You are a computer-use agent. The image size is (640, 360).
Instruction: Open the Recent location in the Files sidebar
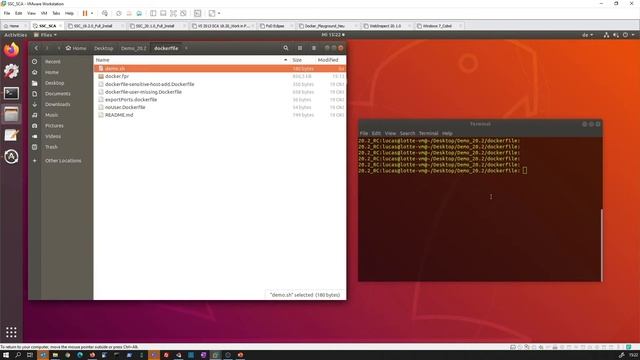pyautogui.click(x=53, y=62)
